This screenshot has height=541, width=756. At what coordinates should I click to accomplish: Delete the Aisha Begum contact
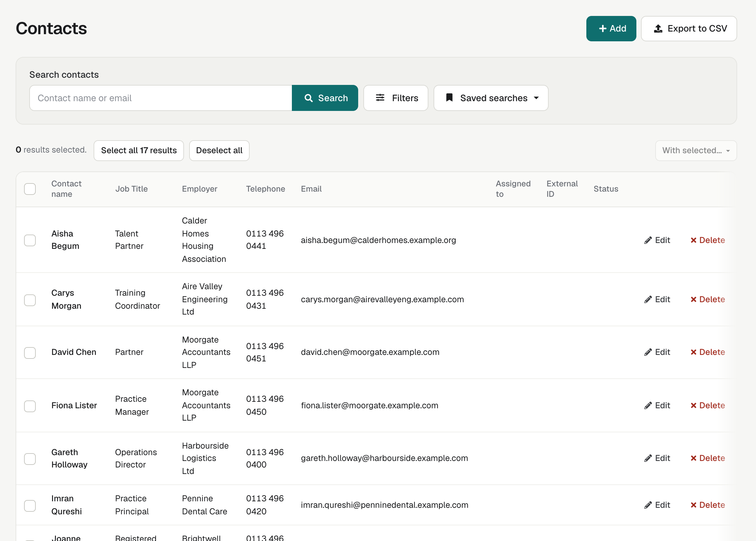708,240
